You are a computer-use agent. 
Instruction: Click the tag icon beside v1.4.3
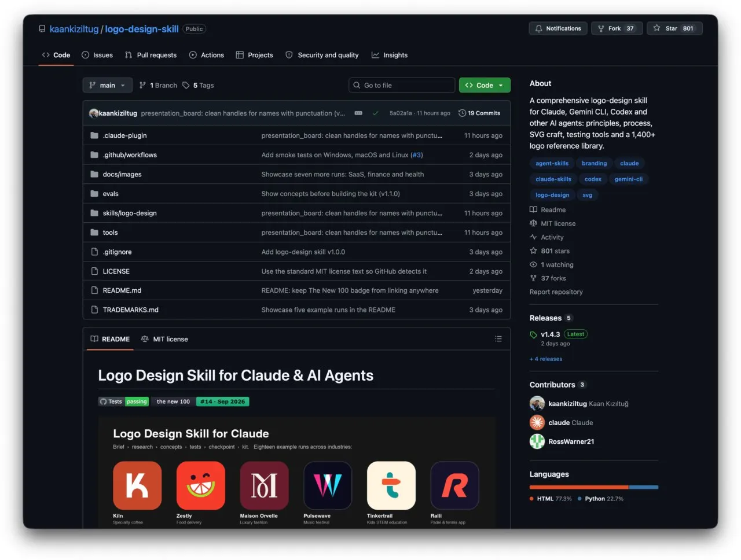pyautogui.click(x=533, y=334)
